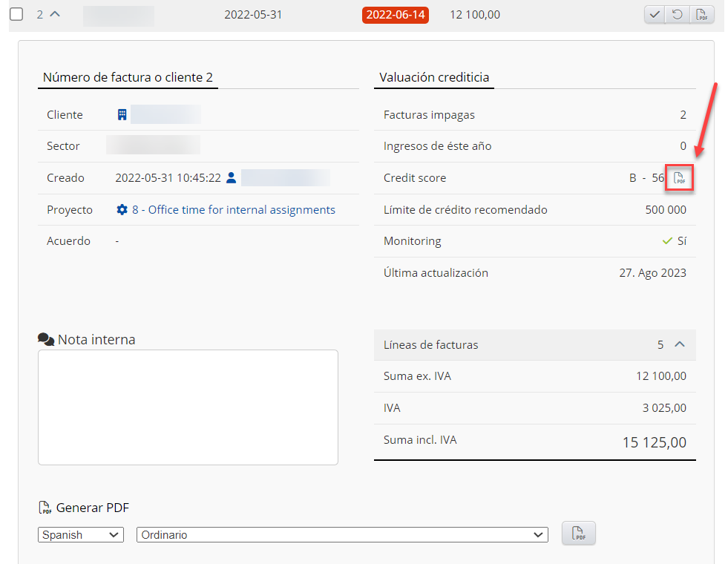Screen dimensions: 728x564
Task: Open the Spanish language dropdown
Action: click(81, 534)
